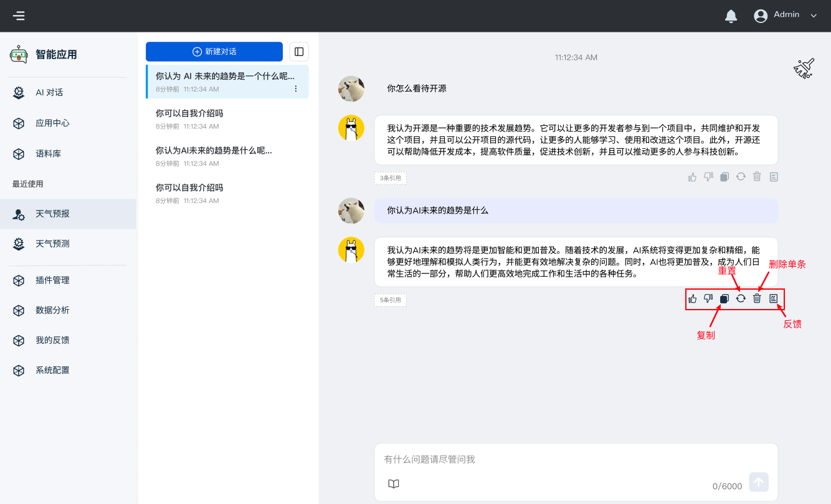Click 语料库 cube icon
This screenshot has width=831, height=504.
coord(19,154)
